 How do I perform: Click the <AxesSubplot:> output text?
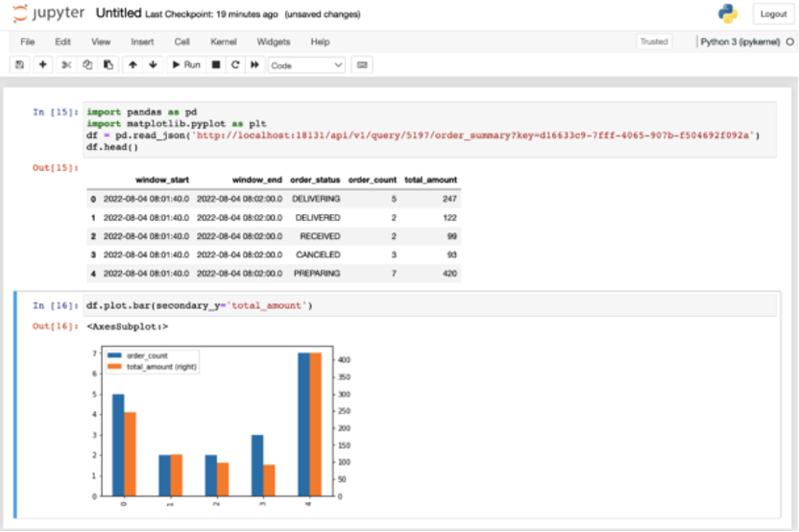point(127,326)
